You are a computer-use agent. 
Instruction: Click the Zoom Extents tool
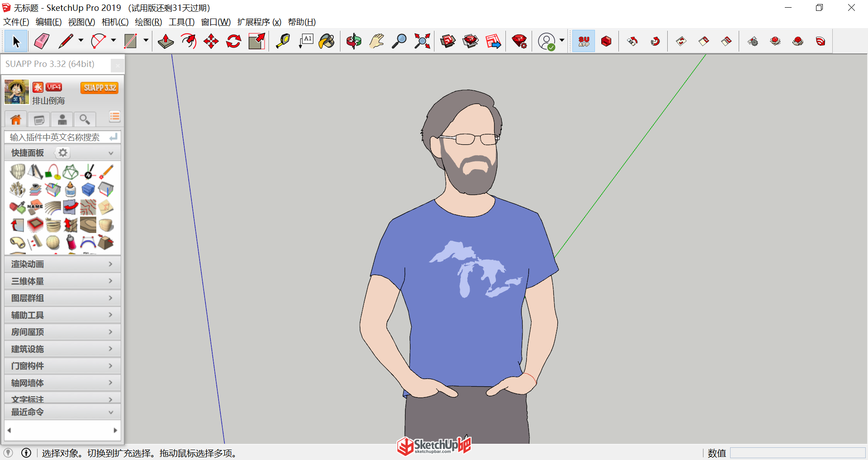coord(422,42)
